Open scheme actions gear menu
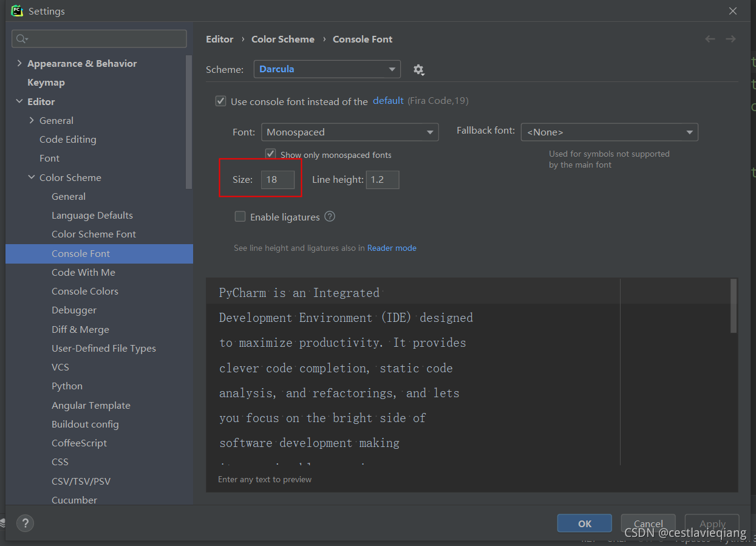The width and height of the screenshot is (756, 546). [x=418, y=70]
